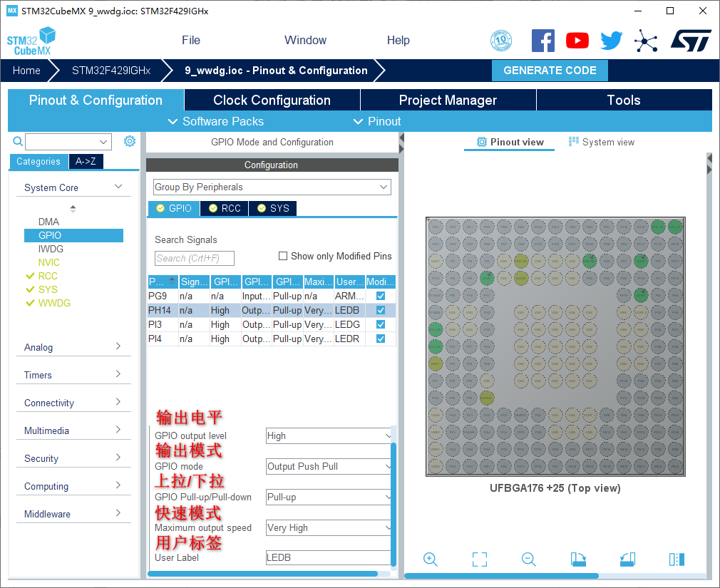Uncheck the Modified box for PG9
The image size is (720, 588).
381,296
